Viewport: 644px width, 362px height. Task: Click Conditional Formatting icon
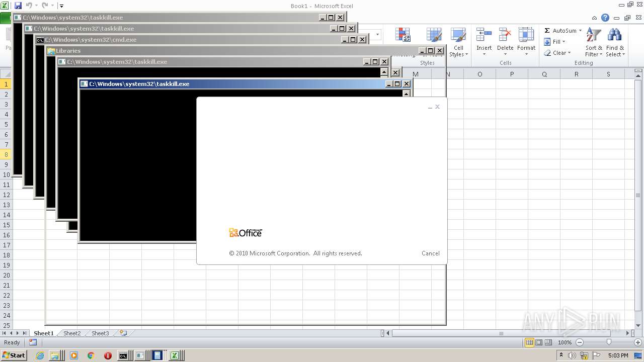[403, 35]
